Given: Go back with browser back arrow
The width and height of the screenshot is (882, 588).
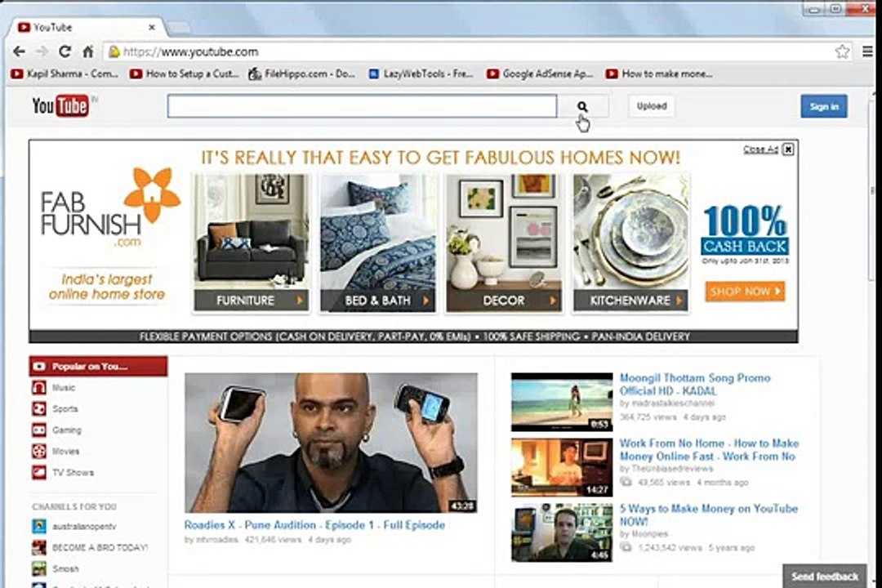Looking at the screenshot, I should click(19, 51).
